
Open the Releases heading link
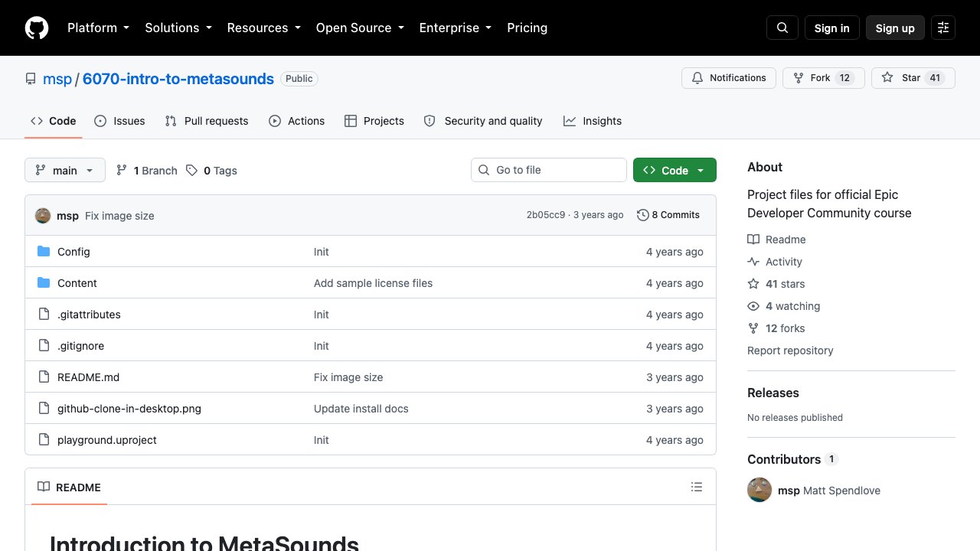[x=773, y=393]
